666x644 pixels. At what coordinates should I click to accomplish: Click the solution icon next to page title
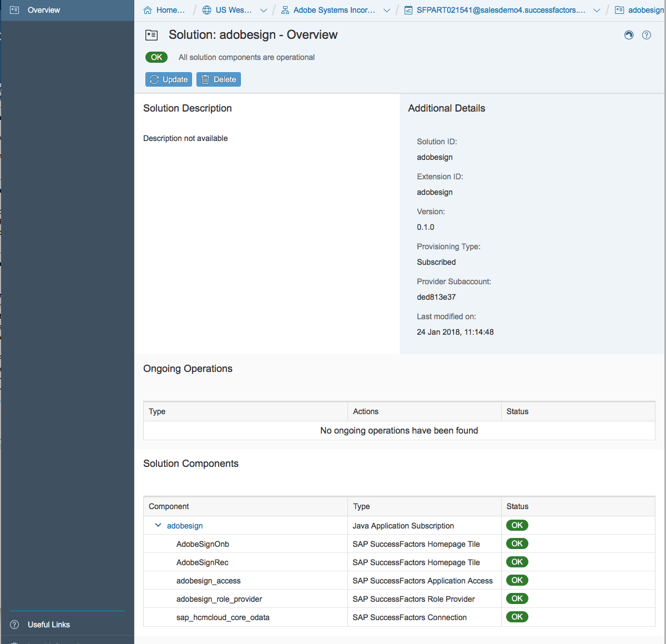pos(152,35)
